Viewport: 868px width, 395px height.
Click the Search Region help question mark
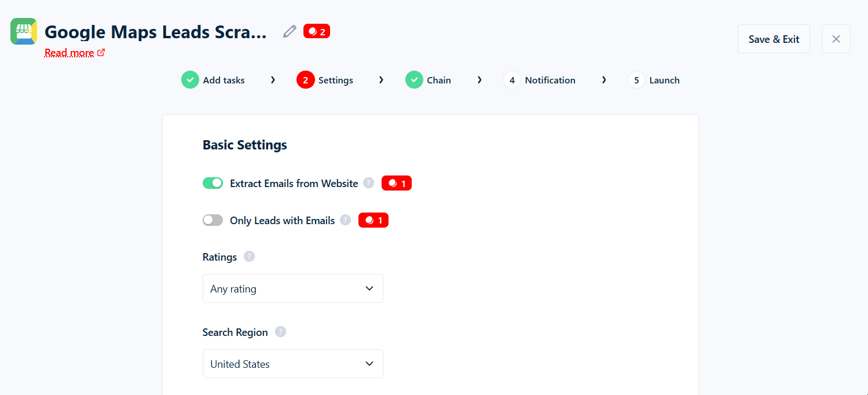tap(280, 332)
